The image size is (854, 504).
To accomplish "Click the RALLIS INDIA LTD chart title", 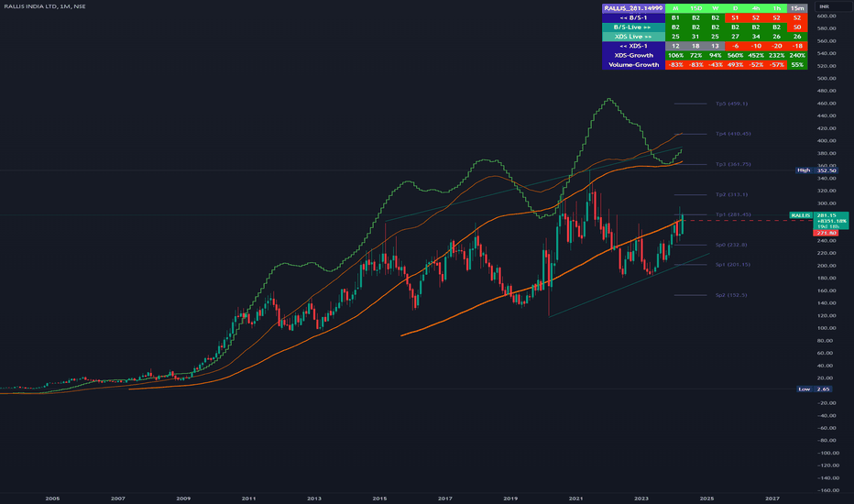I will coord(45,6).
